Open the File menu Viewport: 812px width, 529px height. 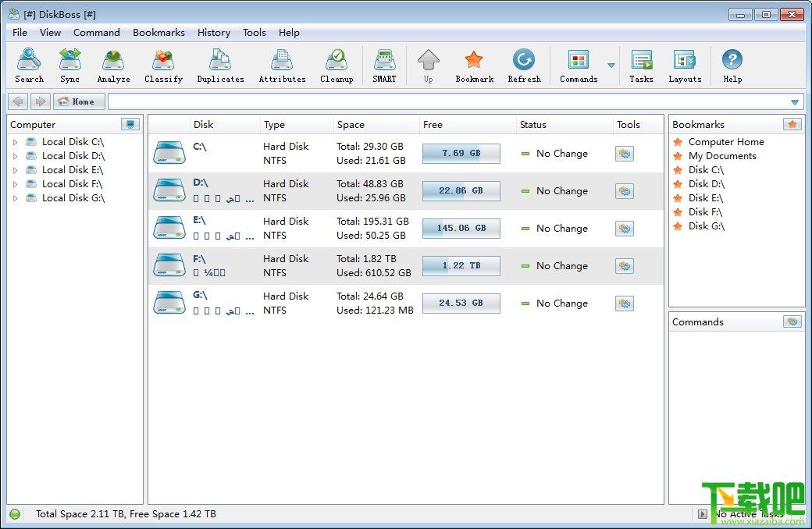(x=20, y=32)
